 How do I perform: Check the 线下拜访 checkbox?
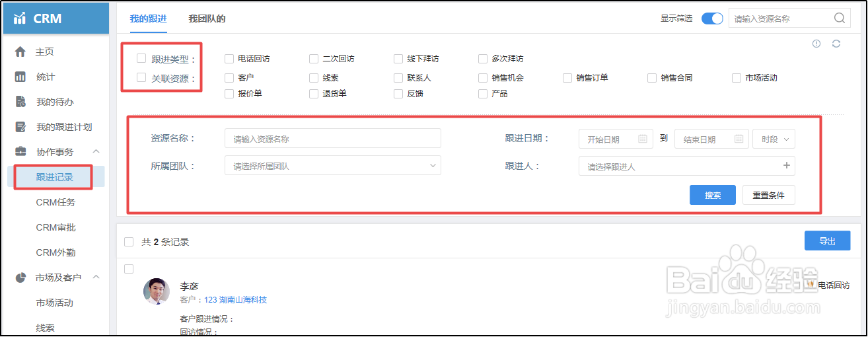coord(398,59)
